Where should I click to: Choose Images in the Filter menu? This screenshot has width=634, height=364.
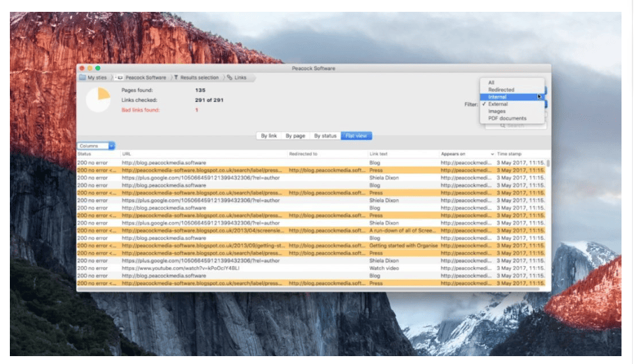click(x=512, y=111)
